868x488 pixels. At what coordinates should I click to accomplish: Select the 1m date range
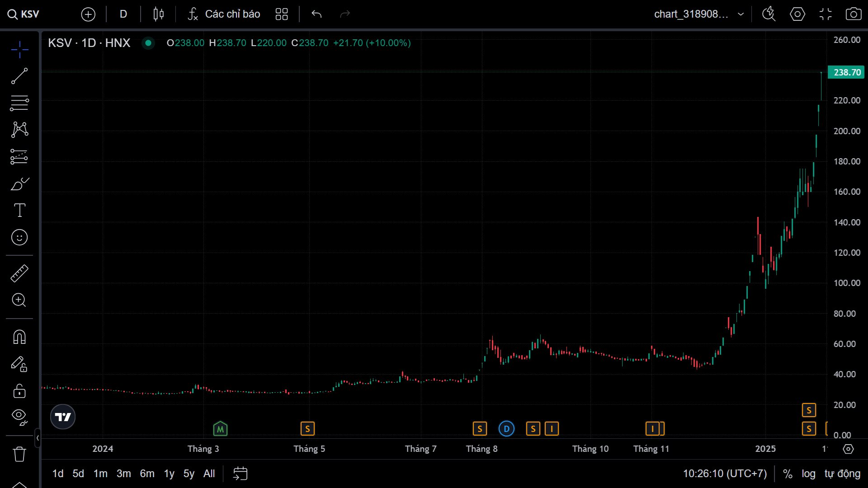pos(100,474)
